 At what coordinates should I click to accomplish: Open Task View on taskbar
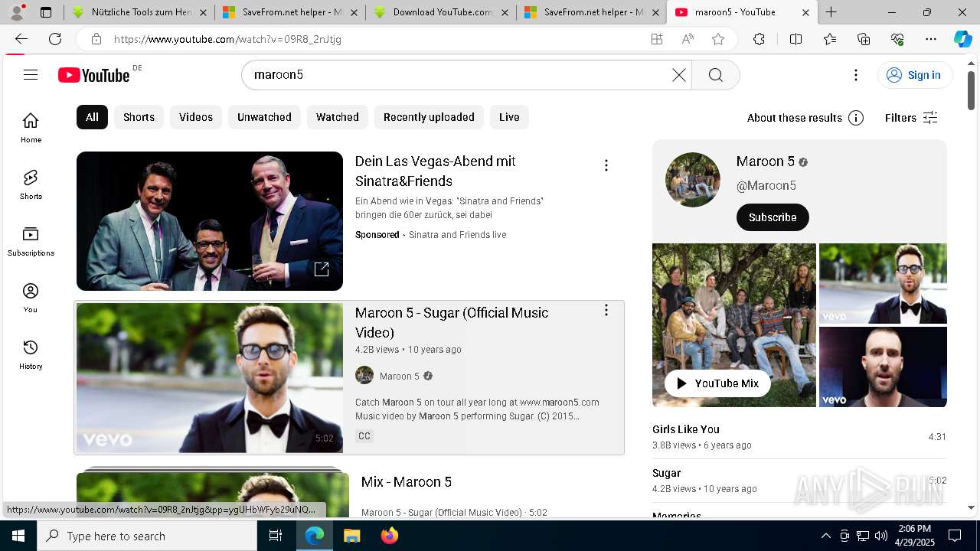coord(276,536)
